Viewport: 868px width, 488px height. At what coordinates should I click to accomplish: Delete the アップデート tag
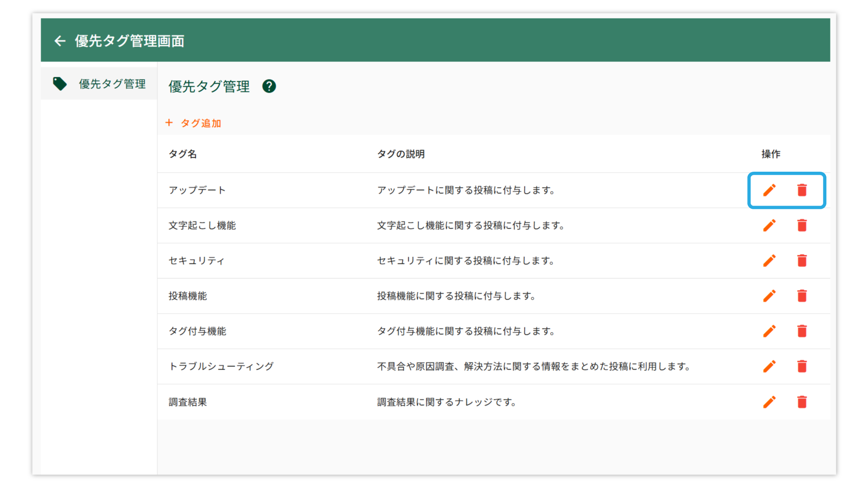pos(802,190)
